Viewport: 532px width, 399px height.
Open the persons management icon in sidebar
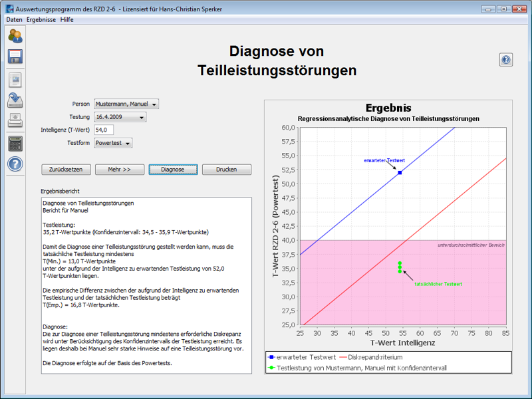[15, 36]
